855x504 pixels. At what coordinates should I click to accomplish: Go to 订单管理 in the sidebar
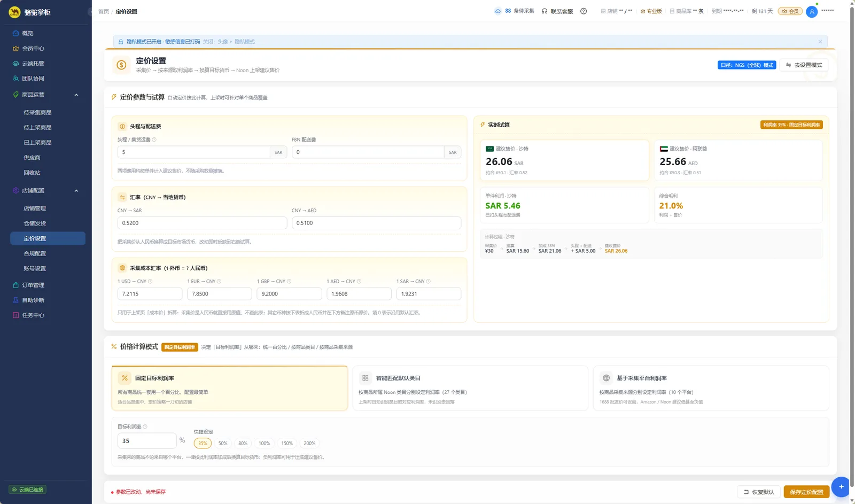tap(33, 285)
